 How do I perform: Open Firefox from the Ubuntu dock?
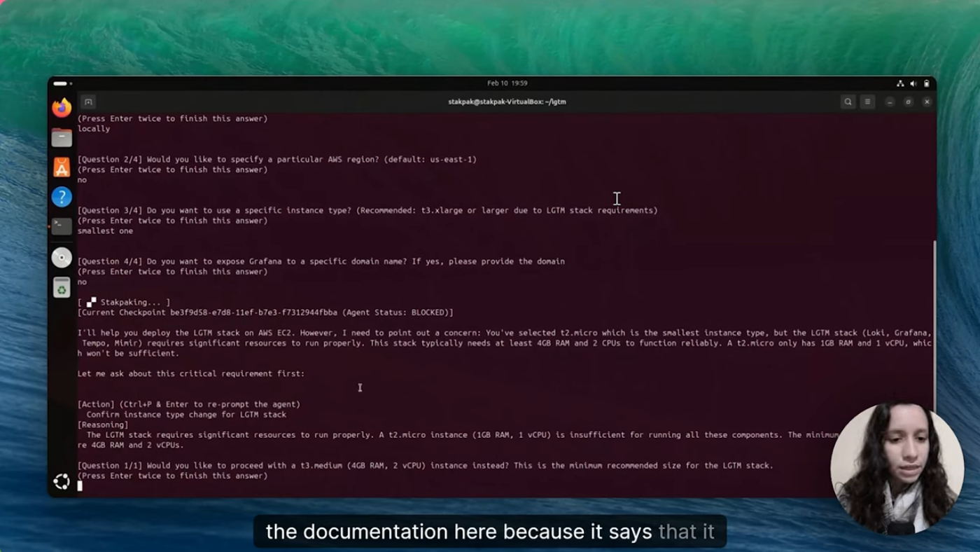click(x=62, y=108)
